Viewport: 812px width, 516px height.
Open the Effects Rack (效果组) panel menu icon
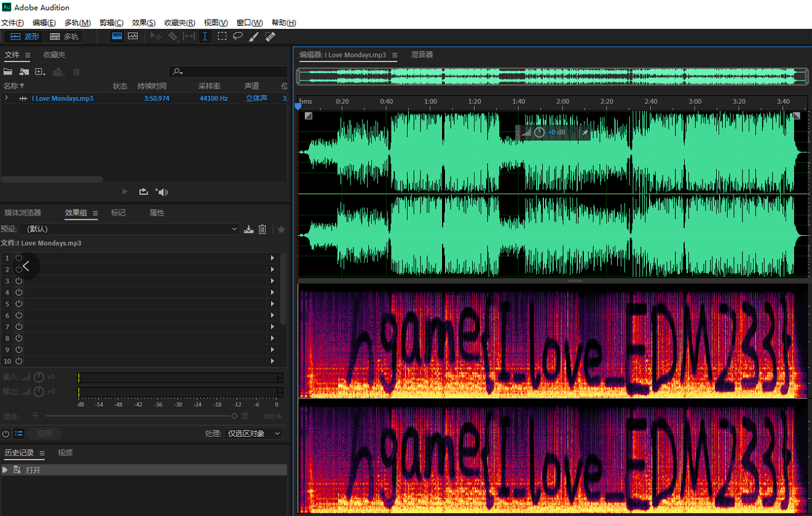coord(95,213)
